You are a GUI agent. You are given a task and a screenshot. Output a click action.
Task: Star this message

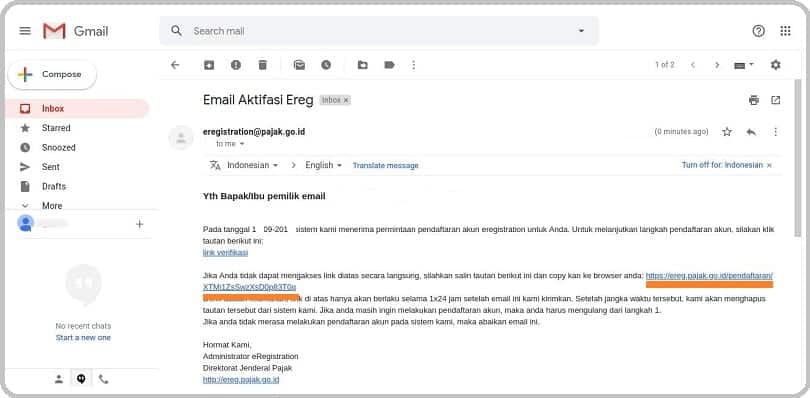click(x=727, y=132)
